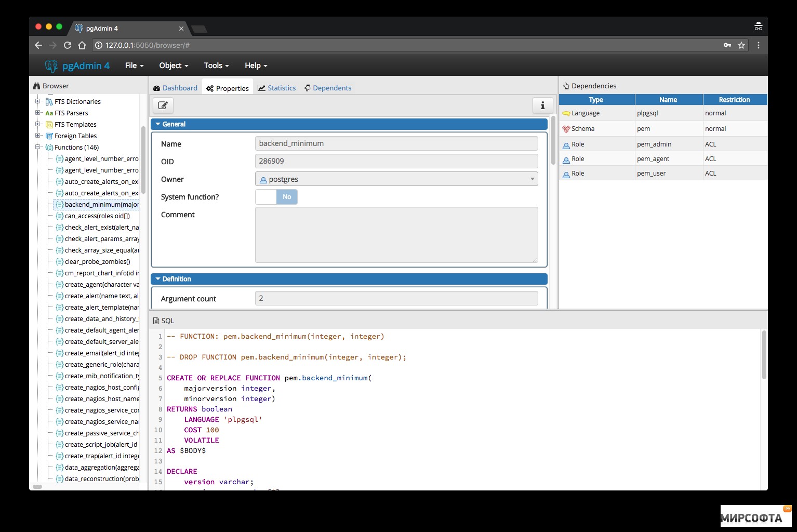Click the function icon of clear_probe_zombies()
Screen dimensions: 797x532
[60, 262]
